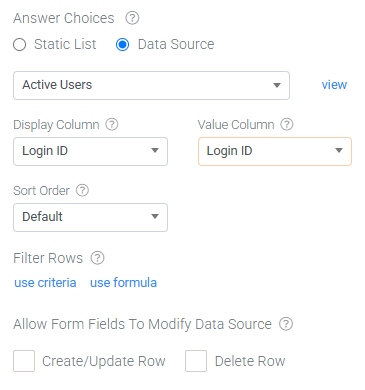Image resolution: width=365 pixels, height=390 pixels.
Task: Click the use criteria link
Action: [45, 283]
